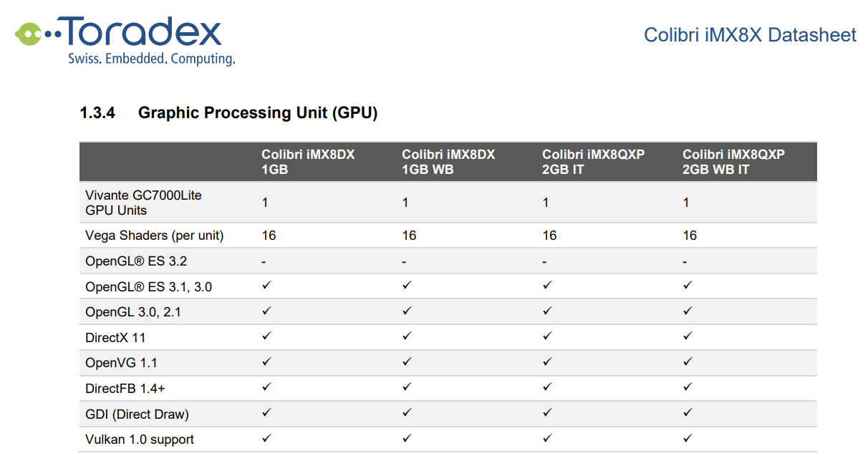Viewport: 868px width, 476px height.
Task: Click DirectX 11 checkmark under iMX8QXP 2GB IT
Action: coord(547,336)
